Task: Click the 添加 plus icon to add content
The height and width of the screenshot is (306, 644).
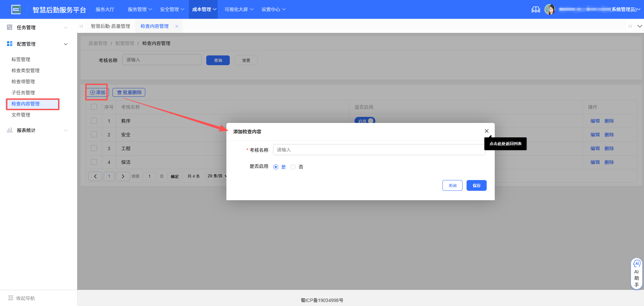Action: point(93,92)
